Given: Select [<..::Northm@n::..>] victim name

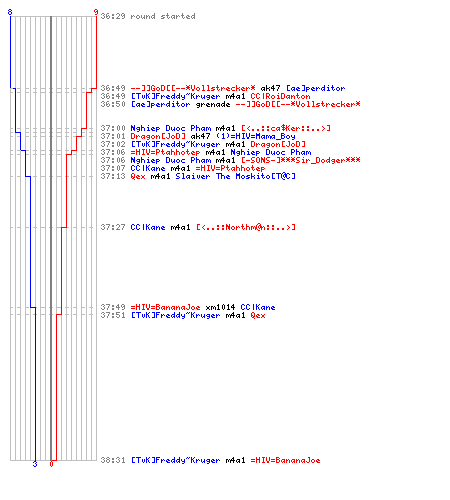Looking at the screenshot, I should pyautogui.click(x=246, y=227).
